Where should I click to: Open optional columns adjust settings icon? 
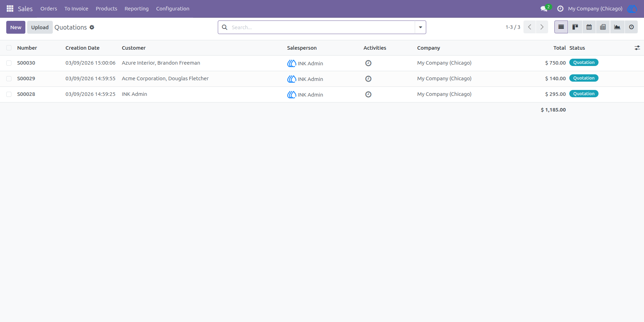click(x=637, y=48)
